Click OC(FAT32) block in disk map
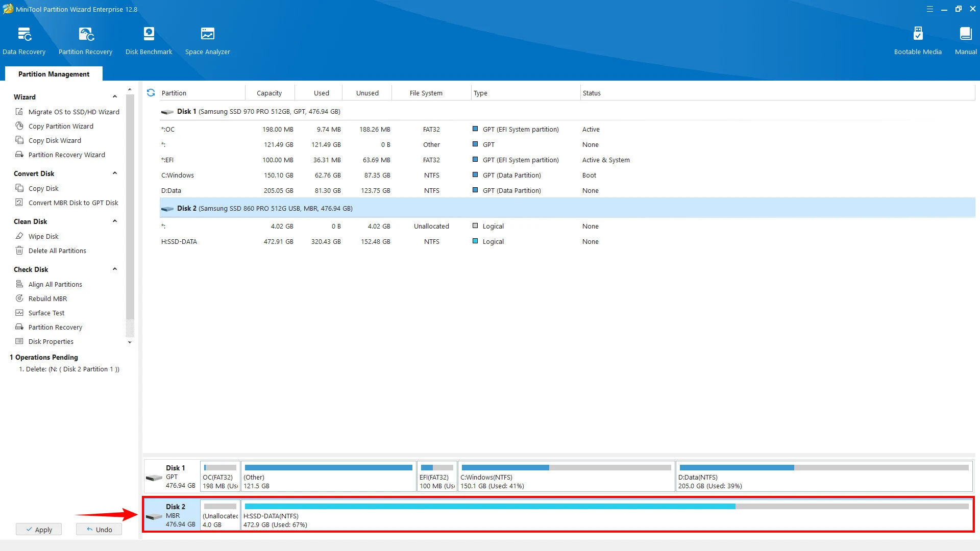 pos(220,476)
